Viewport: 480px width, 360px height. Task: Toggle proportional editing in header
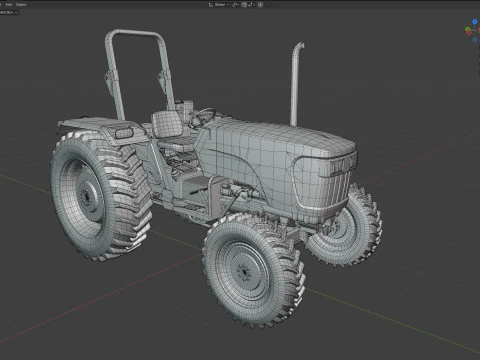pyautogui.click(x=260, y=5)
